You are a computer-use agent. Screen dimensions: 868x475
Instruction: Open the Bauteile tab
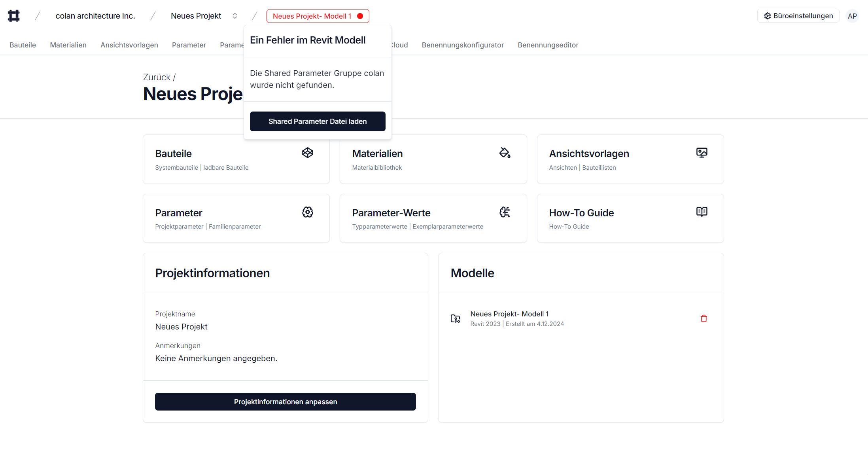(x=23, y=45)
